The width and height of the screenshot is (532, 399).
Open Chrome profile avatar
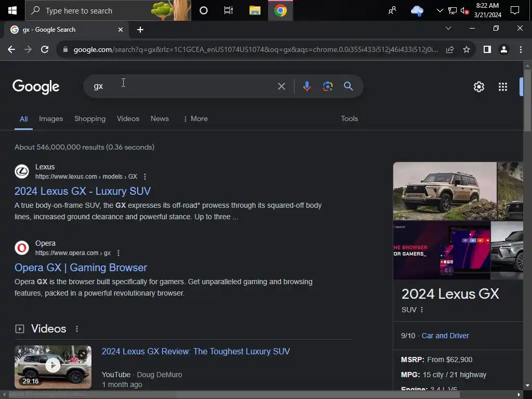pos(504,49)
